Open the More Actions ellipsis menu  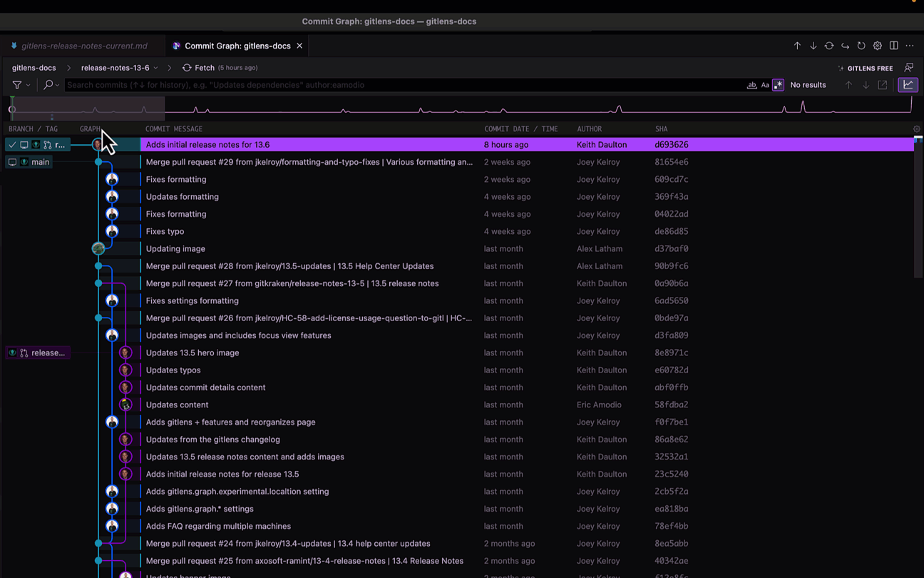click(910, 46)
